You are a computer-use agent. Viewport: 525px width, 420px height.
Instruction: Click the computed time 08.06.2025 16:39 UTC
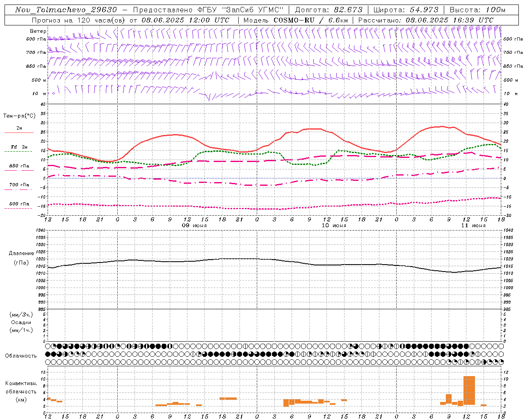pos(450,20)
